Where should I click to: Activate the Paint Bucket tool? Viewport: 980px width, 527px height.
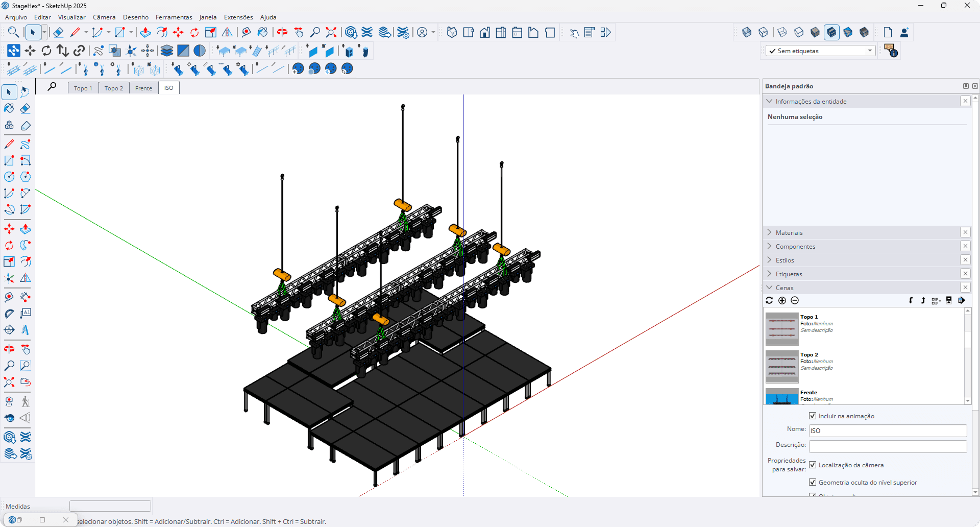(x=8, y=108)
